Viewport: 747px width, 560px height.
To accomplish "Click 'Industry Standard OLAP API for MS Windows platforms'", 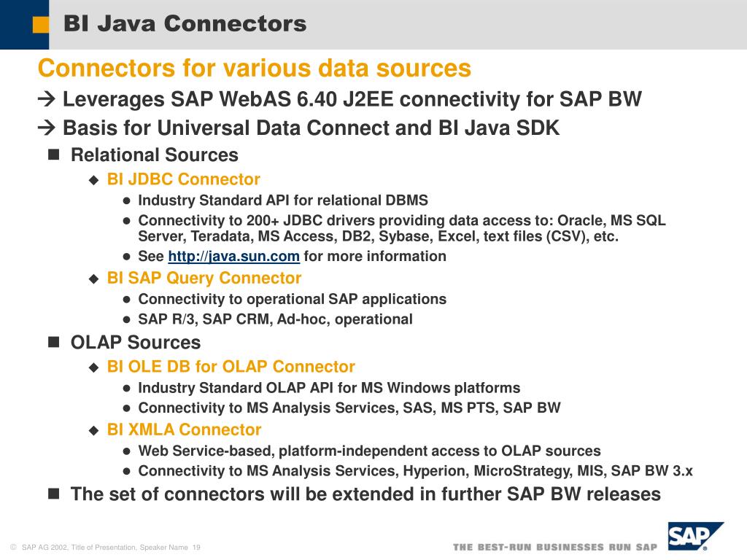I will click(329, 388).
